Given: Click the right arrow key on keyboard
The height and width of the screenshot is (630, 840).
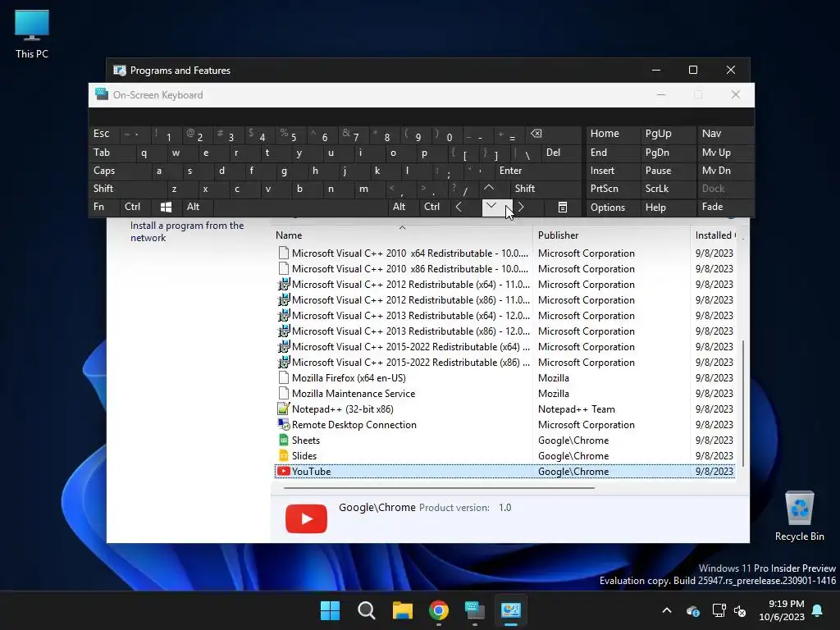Looking at the screenshot, I should (x=522, y=207).
